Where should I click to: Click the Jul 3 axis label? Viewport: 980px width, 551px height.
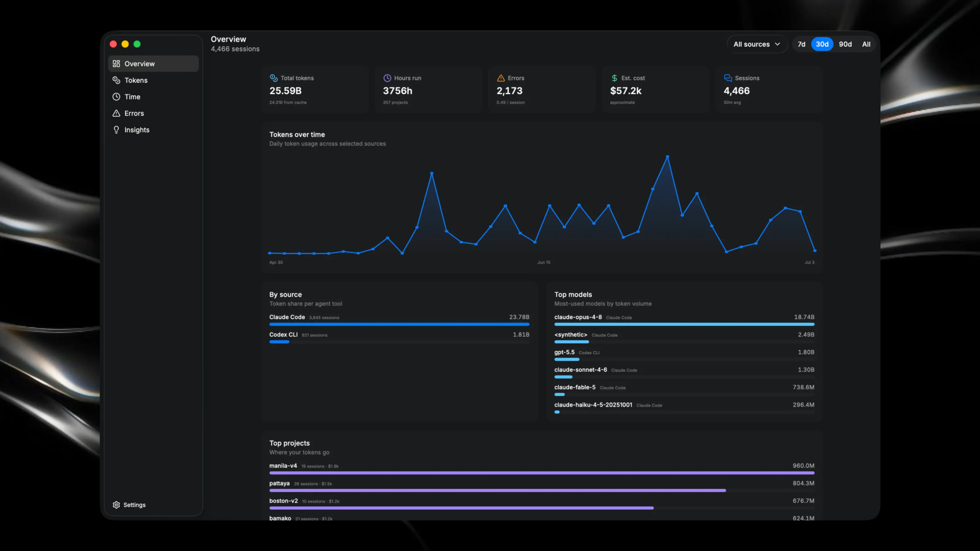click(809, 262)
